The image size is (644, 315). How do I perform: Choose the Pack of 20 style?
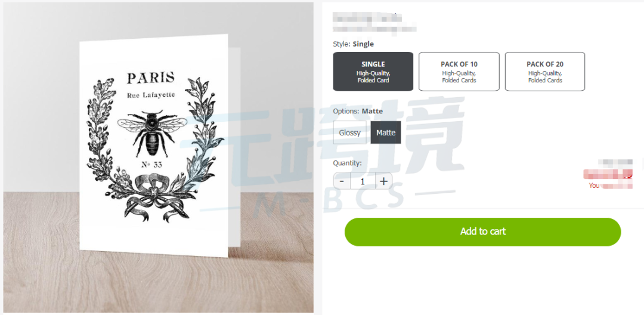tap(544, 72)
